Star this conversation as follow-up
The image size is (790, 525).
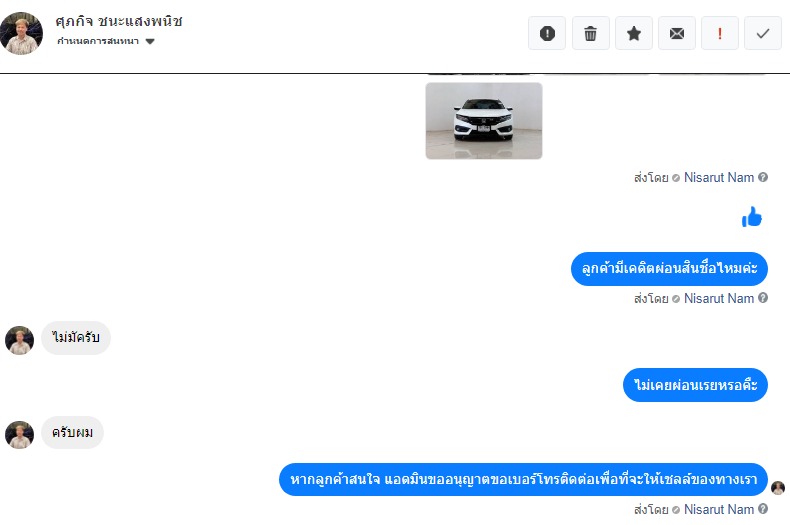tap(634, 33)
